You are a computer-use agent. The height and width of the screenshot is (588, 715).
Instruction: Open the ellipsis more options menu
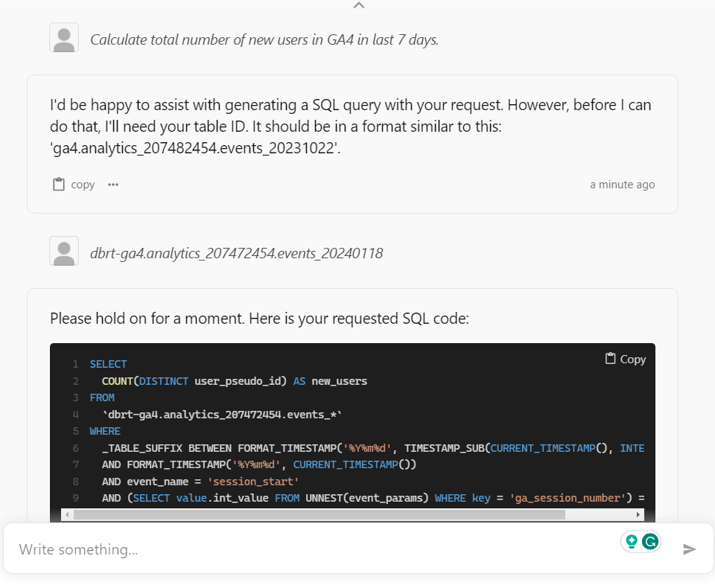(113, 185)
